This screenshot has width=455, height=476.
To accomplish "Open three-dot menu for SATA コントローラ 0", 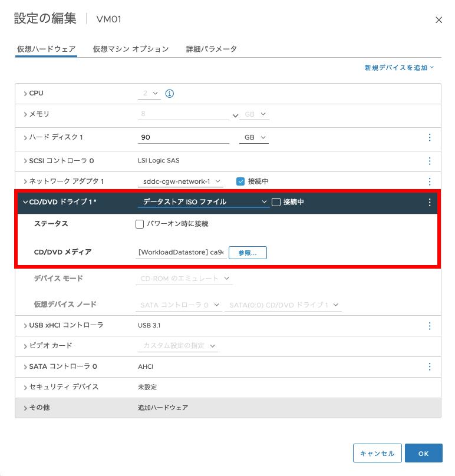I will click(x=430, y=366).
